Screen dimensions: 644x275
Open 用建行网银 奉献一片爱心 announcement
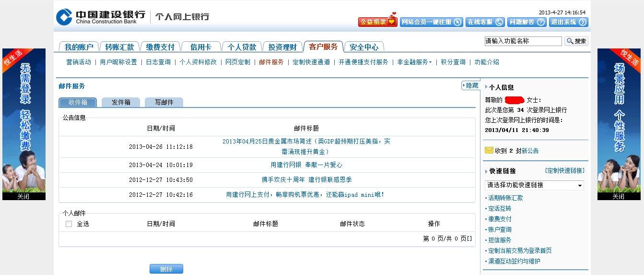tap(306, 165)
